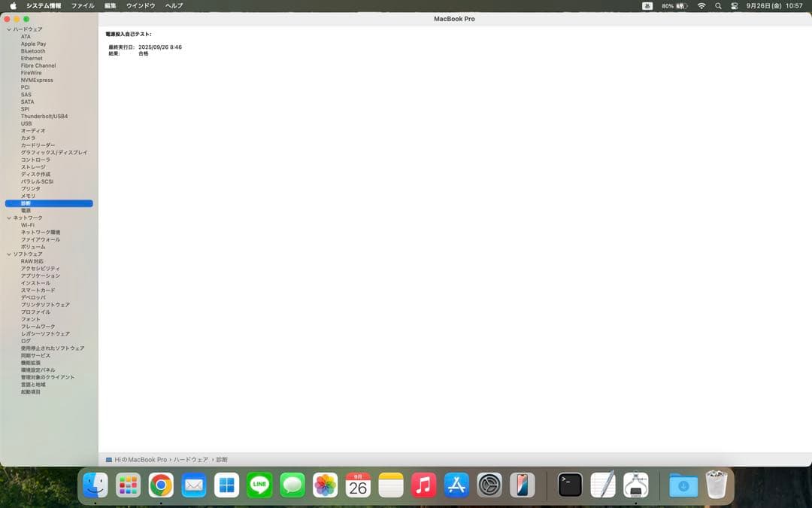This screenshot has width=812, height=508.
Task: Select Bluetooth in the hardware list
Action: (x=33, y=51)
